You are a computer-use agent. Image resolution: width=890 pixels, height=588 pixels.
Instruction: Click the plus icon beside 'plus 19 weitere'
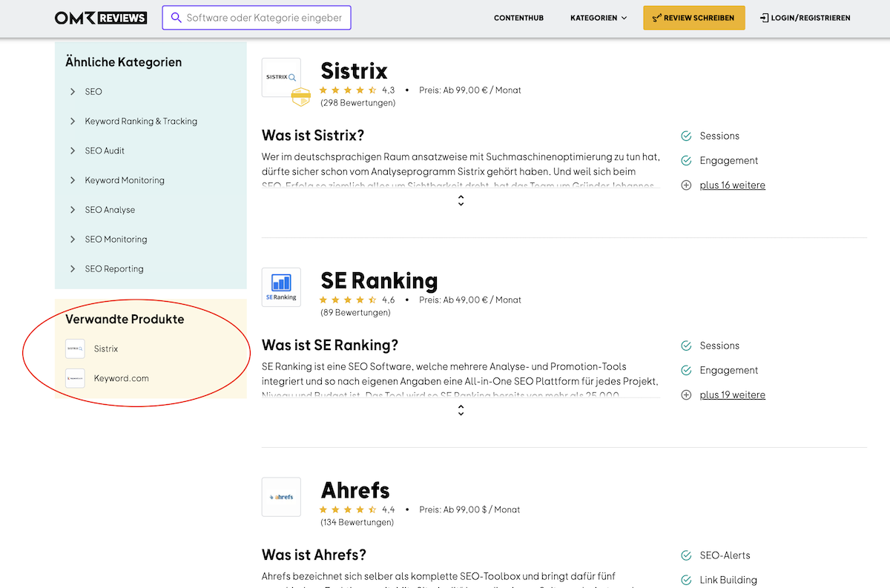(x=686, y=395)
